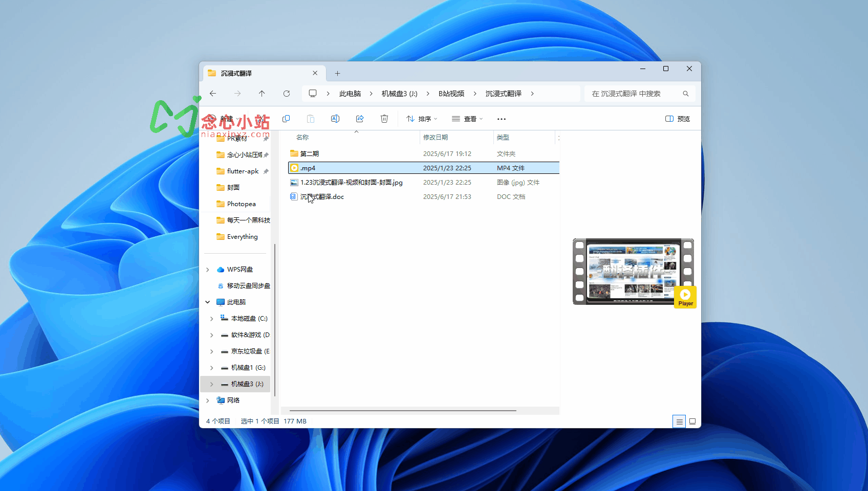The width and height of the screenshot is (868, 491).
Task: Select the 沉浸式翻译.doc document
Action: pyautogui.click(x=424, y=196)
